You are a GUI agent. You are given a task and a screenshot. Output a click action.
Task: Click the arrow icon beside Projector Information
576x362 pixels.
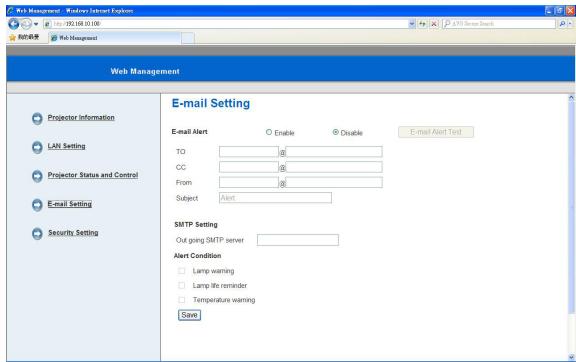(x=37, y=118)
